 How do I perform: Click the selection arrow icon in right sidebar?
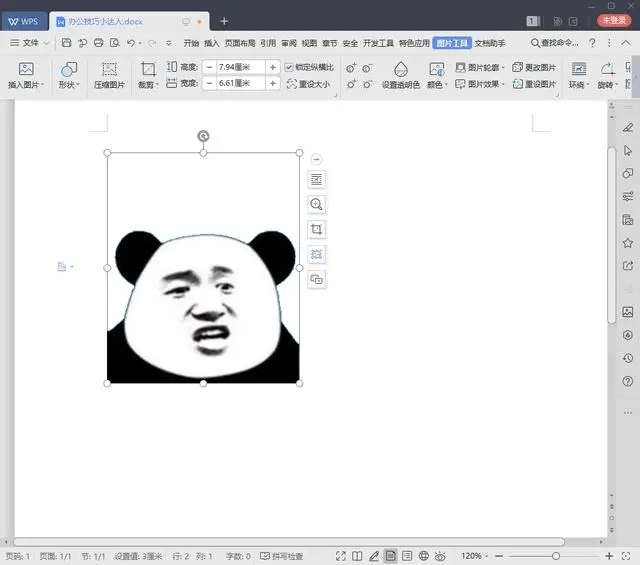point(628,150)
